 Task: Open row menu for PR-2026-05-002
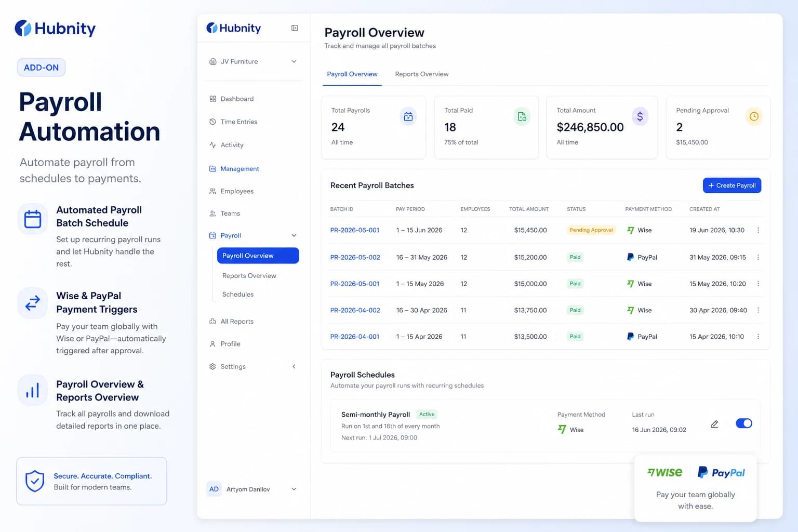point(758,257)
